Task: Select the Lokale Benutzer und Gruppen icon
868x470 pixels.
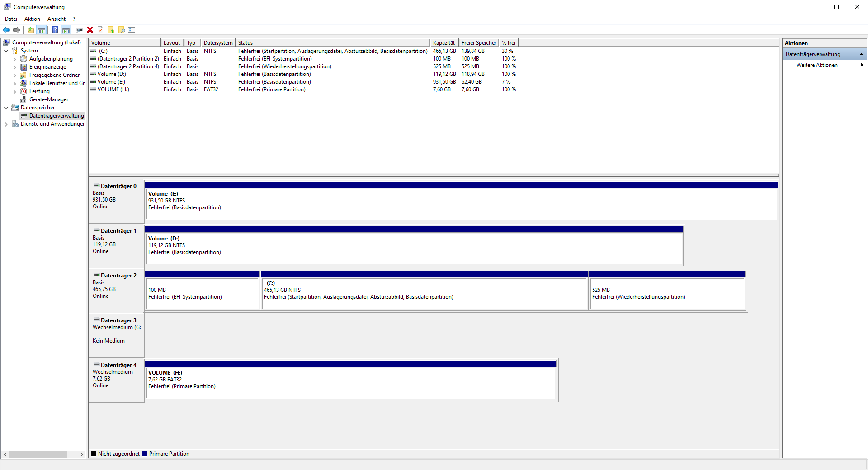Action: point(24,83)
